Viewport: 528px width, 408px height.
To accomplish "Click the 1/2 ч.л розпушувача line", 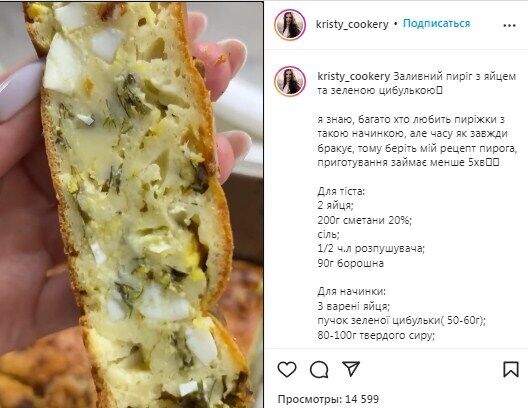I will coord(371,248).
